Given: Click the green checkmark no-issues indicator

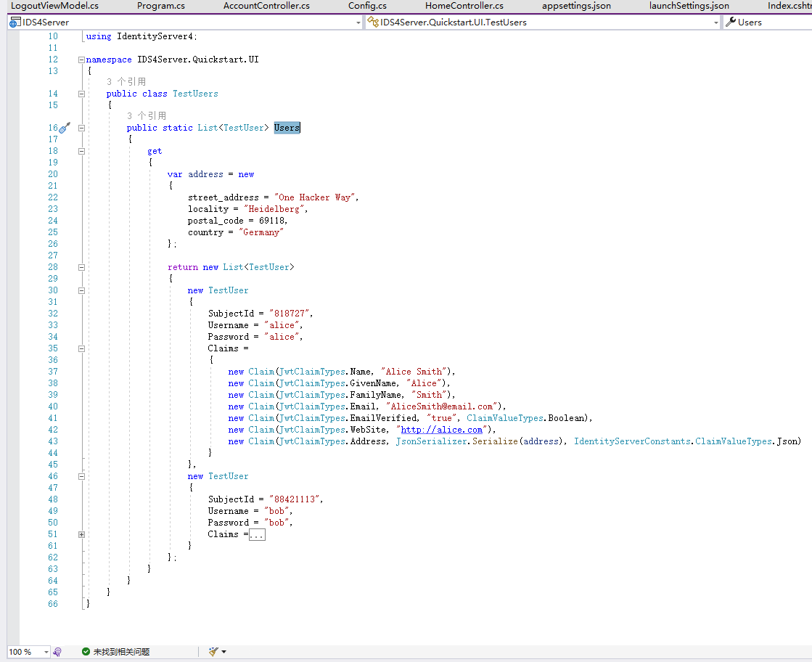Looking at the screenshot, I should pyautogui.click(x=86, y=652).
